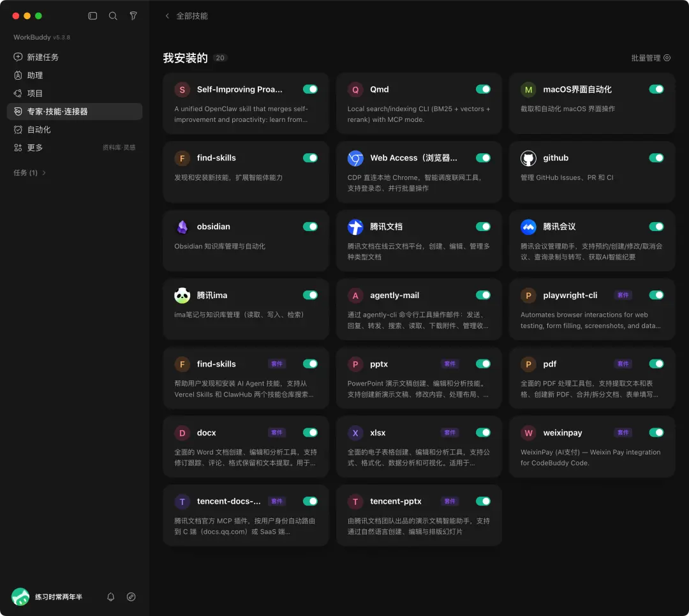Click the pin icon in sidebar header
The image size is (689, 616).
[133, 16]
